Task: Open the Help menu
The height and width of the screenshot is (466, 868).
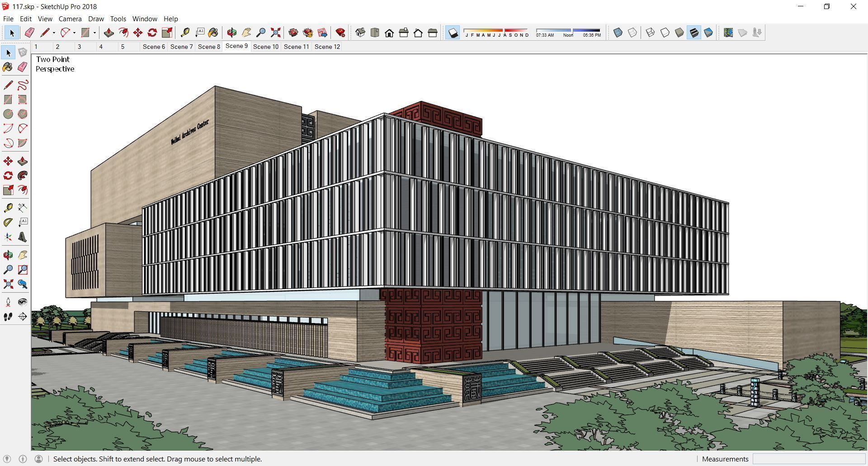Action: point(170,19)
